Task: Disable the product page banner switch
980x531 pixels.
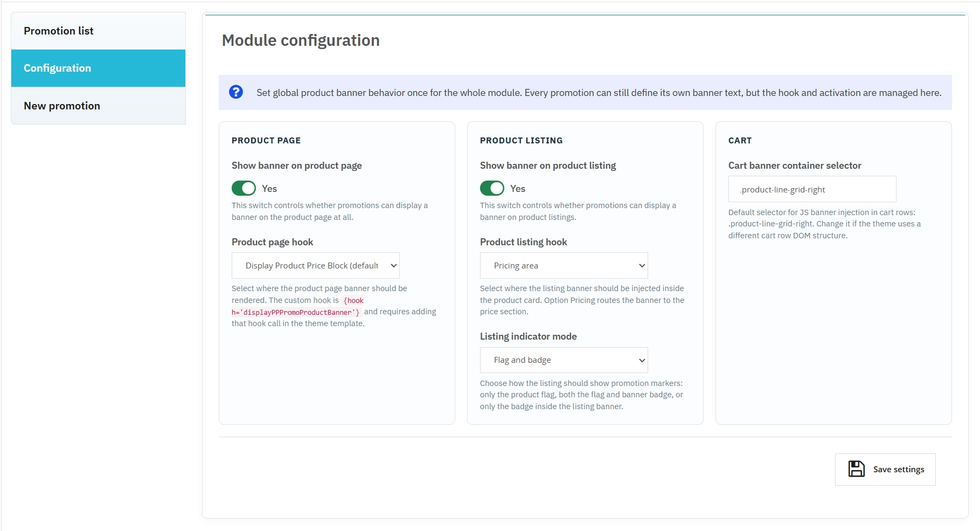Action: tap(244, 188)
